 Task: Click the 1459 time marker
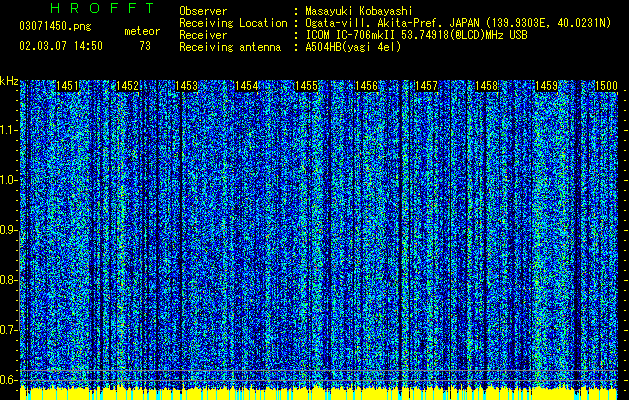pos(546,86)
